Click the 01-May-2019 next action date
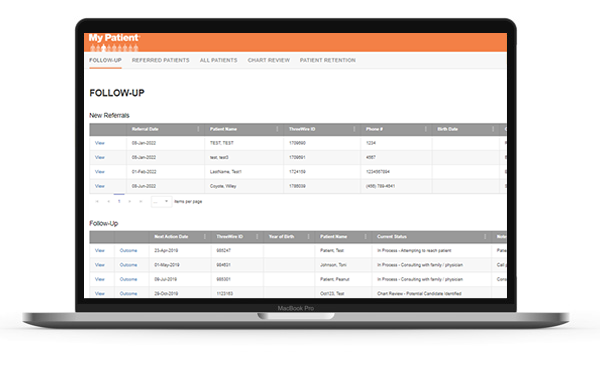This screenshot has height=367, width=600. 166,265
